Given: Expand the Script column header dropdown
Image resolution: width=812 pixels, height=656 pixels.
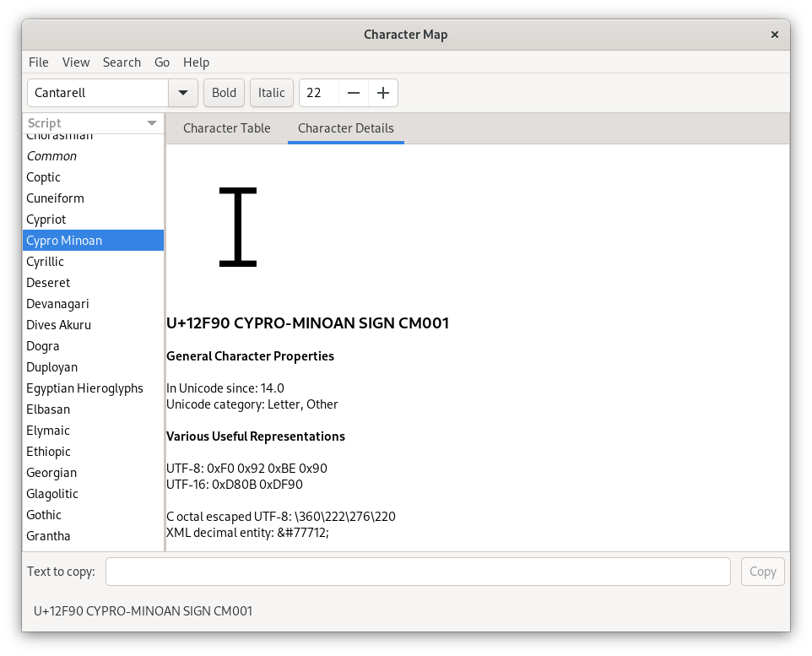Looking at the screenshot, I should point(152,123).
